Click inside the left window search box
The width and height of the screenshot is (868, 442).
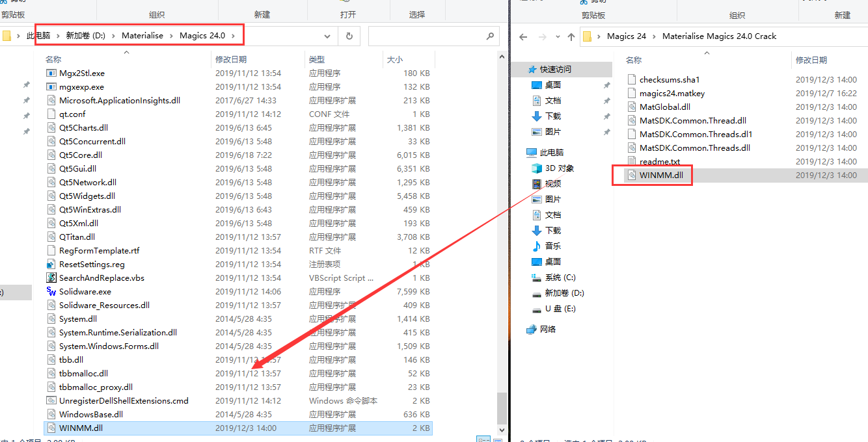(x=426, y=36)
